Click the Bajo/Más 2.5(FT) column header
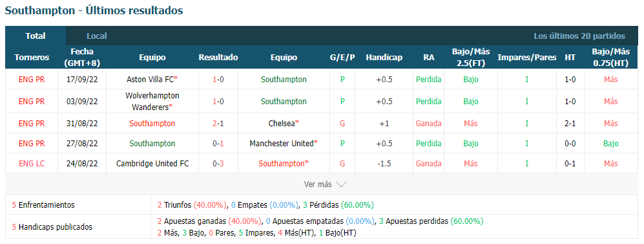This screenshot has height=244, width=644. (471, 58)
